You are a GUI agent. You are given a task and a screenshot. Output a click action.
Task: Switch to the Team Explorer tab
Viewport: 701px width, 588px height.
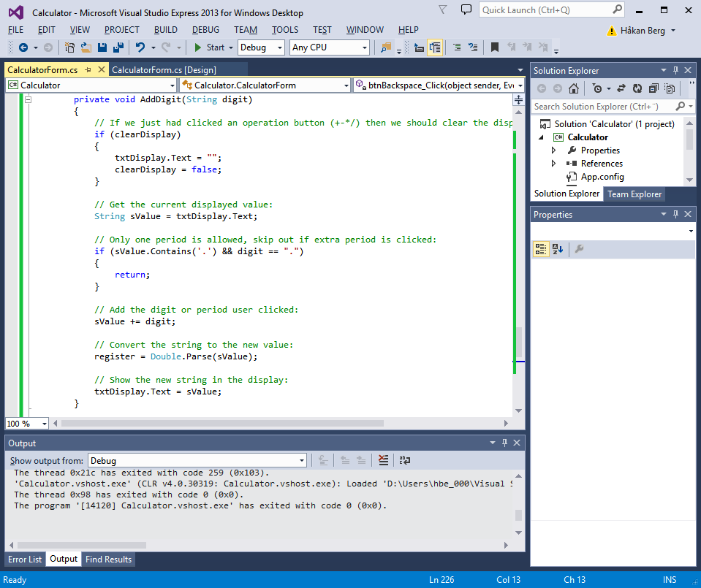[634, 194]
